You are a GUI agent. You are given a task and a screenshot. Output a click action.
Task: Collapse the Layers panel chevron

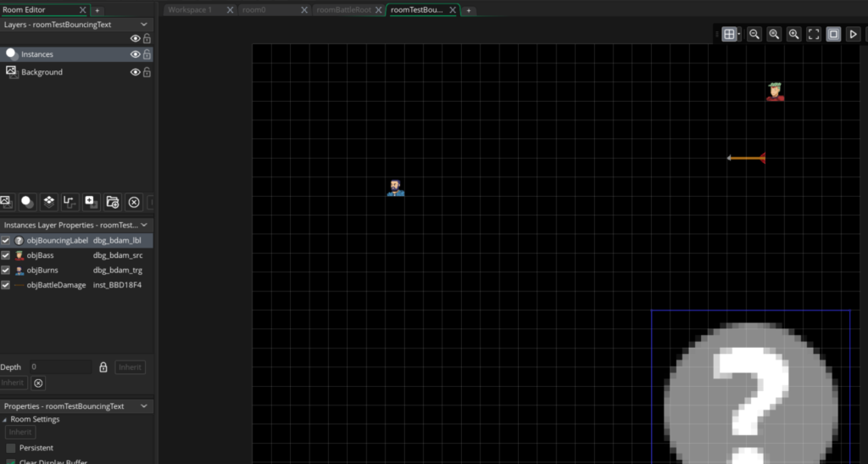tap(144, 25)
